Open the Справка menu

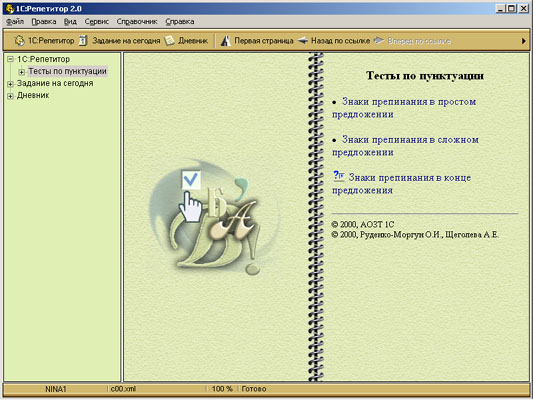point(180,21)
